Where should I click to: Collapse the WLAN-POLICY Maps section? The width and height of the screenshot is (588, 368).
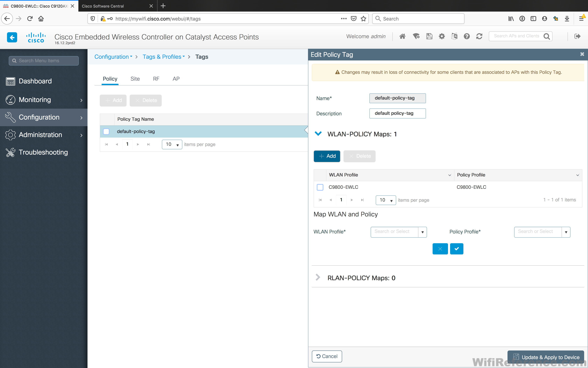[318, 134]
